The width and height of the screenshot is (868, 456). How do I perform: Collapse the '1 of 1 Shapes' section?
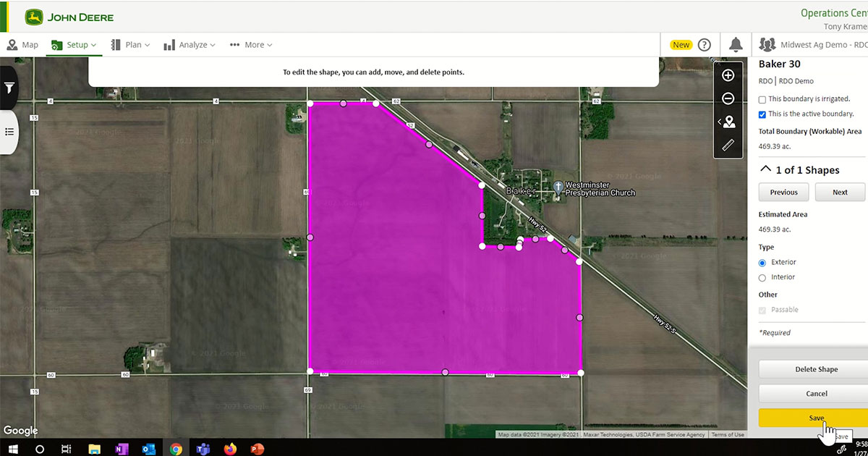coord(765,168)
